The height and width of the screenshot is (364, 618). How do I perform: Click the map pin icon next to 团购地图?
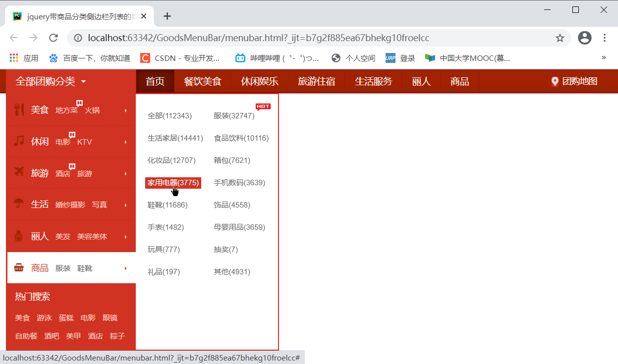[555, 82]
